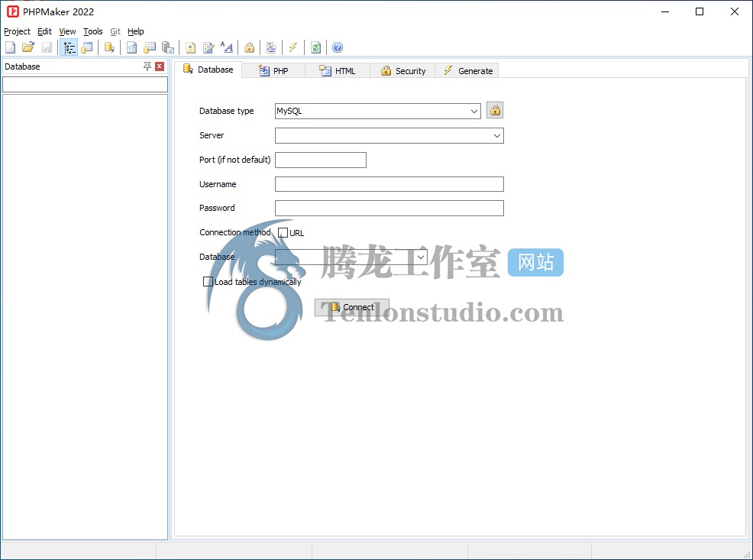Switch to the HTML tab
The width and height of the screenshot is (753, 560).
point(337,70)
